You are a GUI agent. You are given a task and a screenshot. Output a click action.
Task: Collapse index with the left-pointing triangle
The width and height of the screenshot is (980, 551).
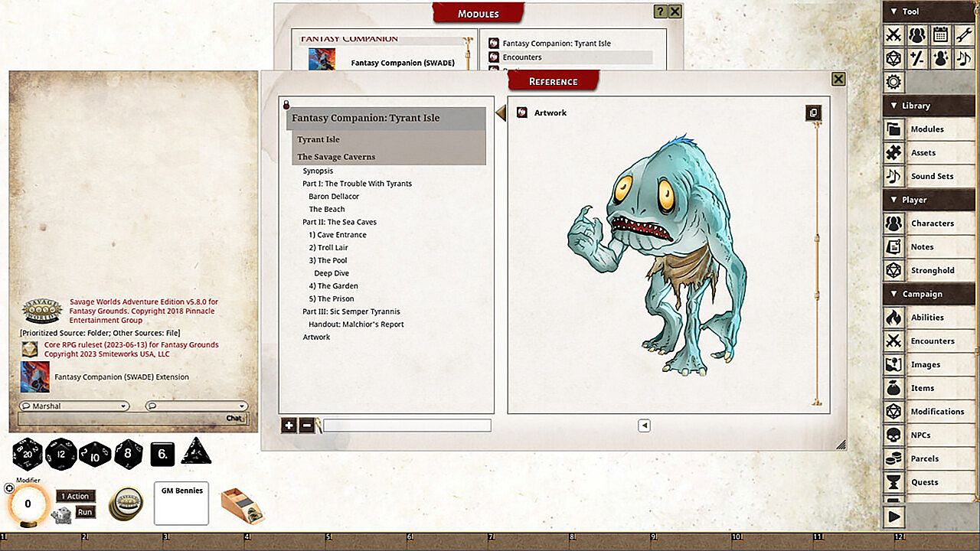click(x=501, y=113)
